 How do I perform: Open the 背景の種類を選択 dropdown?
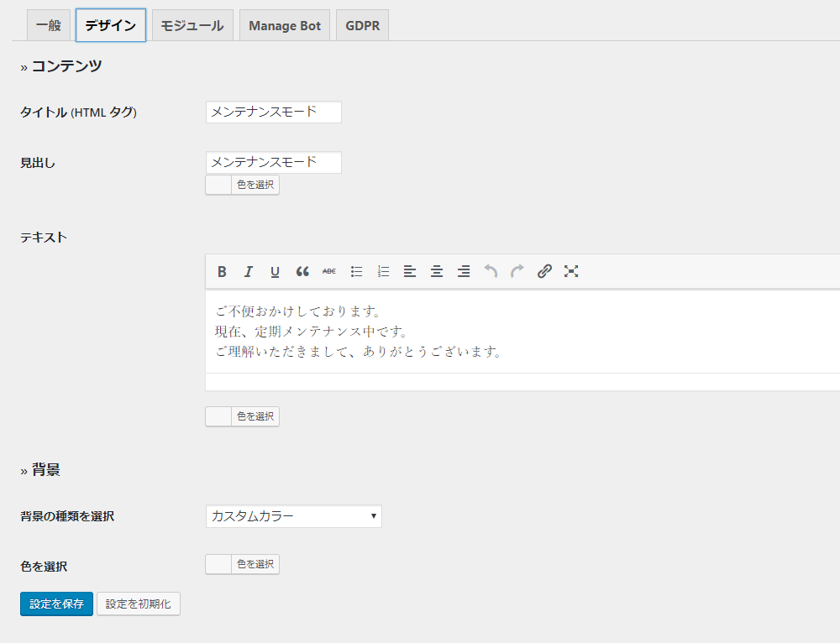click(293, 516)
